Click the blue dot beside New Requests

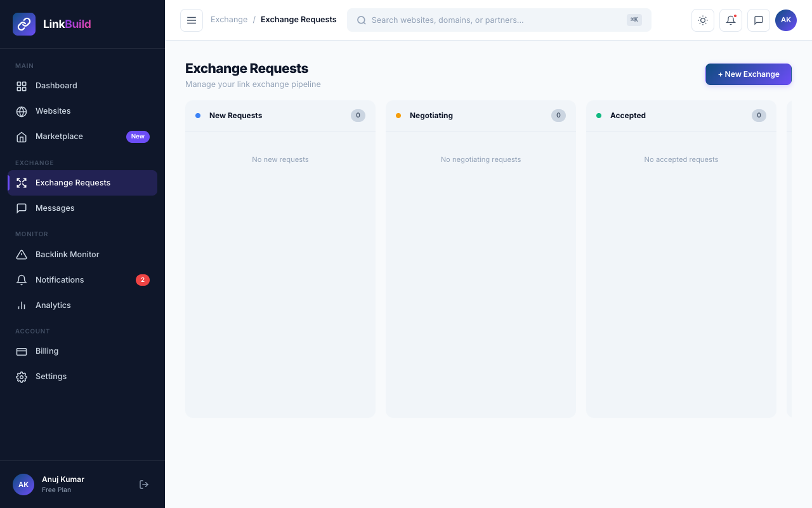pyautogui.click(x=198, y=116)
